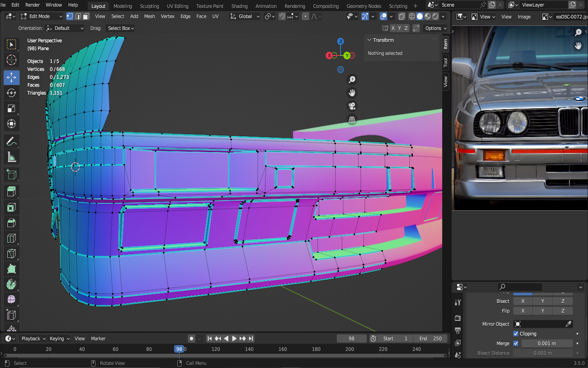Click the Merge distance 0.001 m slider
Image resolution: width=588 pixels, height=368 pixels.
[546, 343]
